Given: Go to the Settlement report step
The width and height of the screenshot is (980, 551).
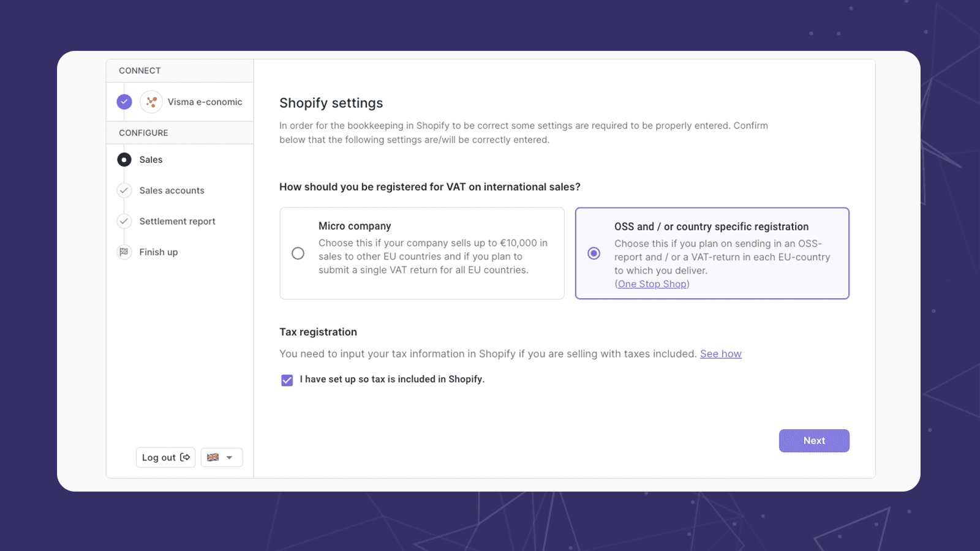Looking at the screenshot, I should tap(177, 221).
